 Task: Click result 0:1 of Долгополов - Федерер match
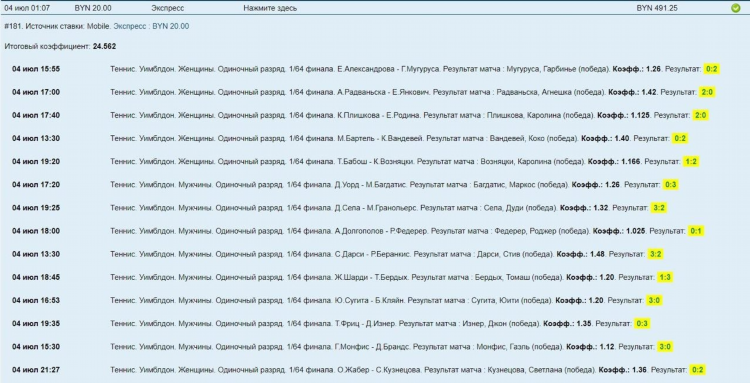(696, 231)
